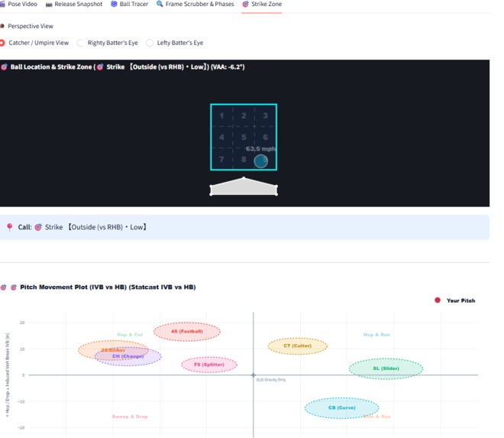Click strike zone cell 5
This screenshot has width=504, height=438.
pos(244,137)
